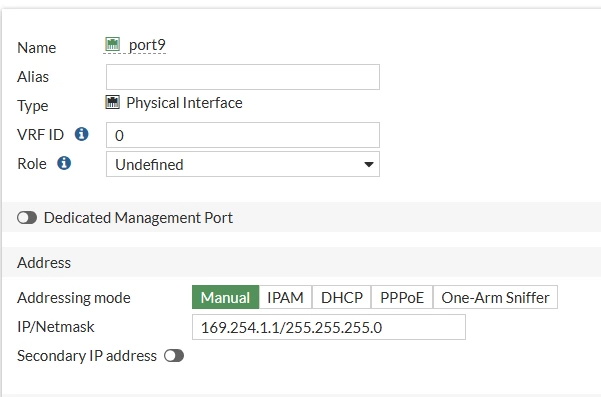Focus the VRF ID field containing 0
Viewport: 601px width, 397px height.
(243, 135)
